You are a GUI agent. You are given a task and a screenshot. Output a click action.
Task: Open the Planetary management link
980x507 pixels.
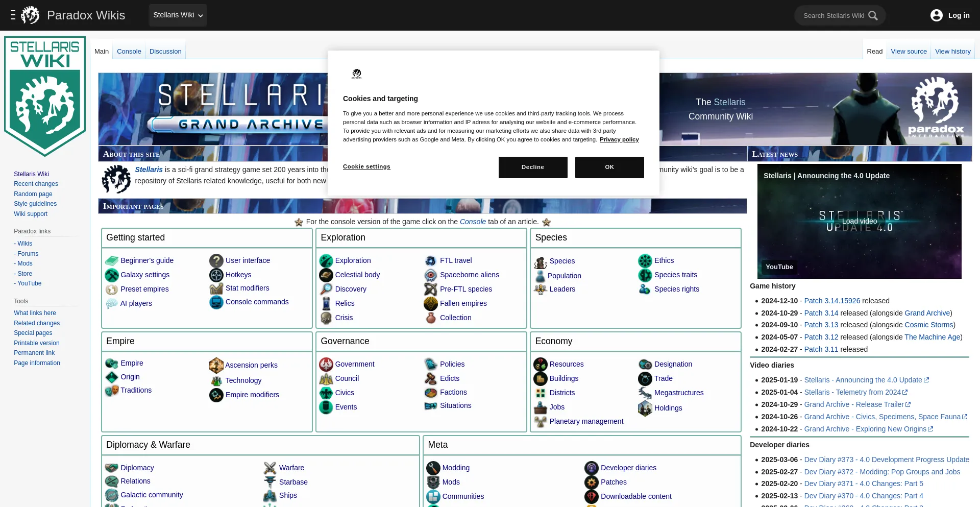[x=586, y=421]
